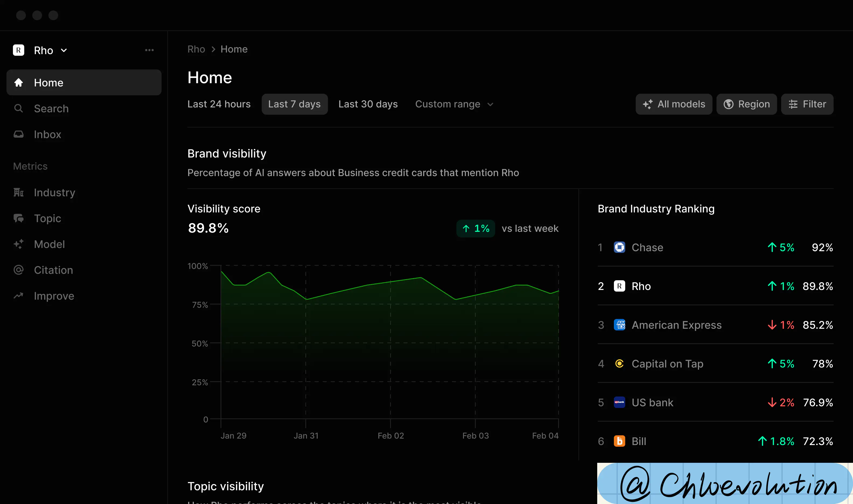Click the Model sparkle icon
Image resolution: width=853 pixels, height=504 pixels.
(x=19, y=244)
